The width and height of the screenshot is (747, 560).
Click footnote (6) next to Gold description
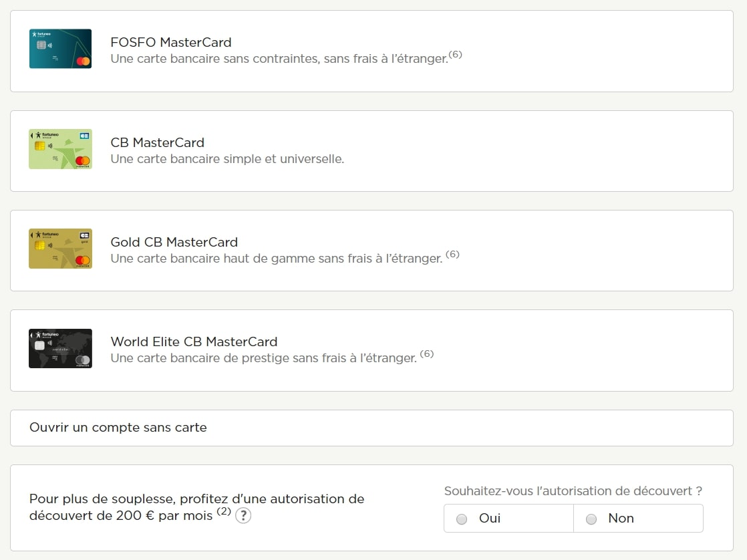(x=452, y=254)
